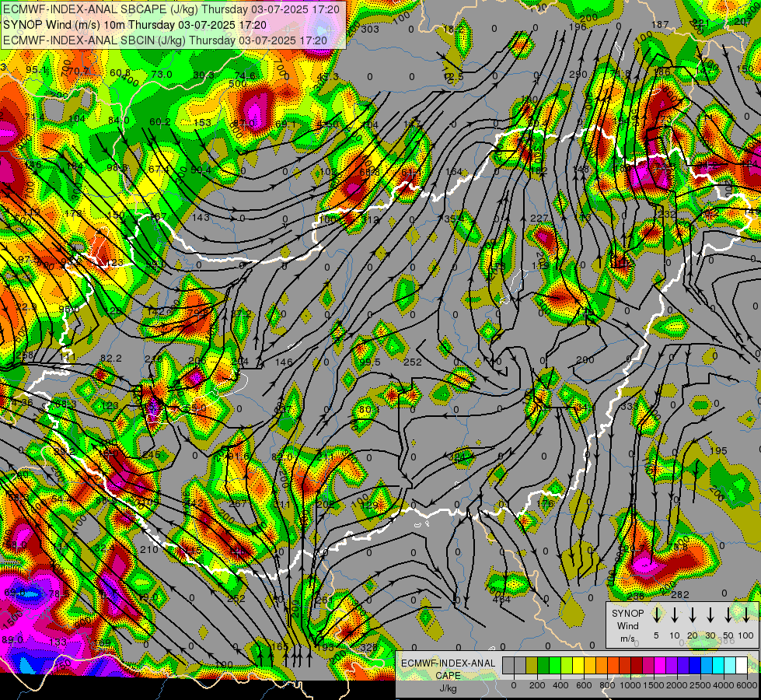Click the '258' value on the map
Viewport: 761px width, 700px height.
tap(24, 355)
